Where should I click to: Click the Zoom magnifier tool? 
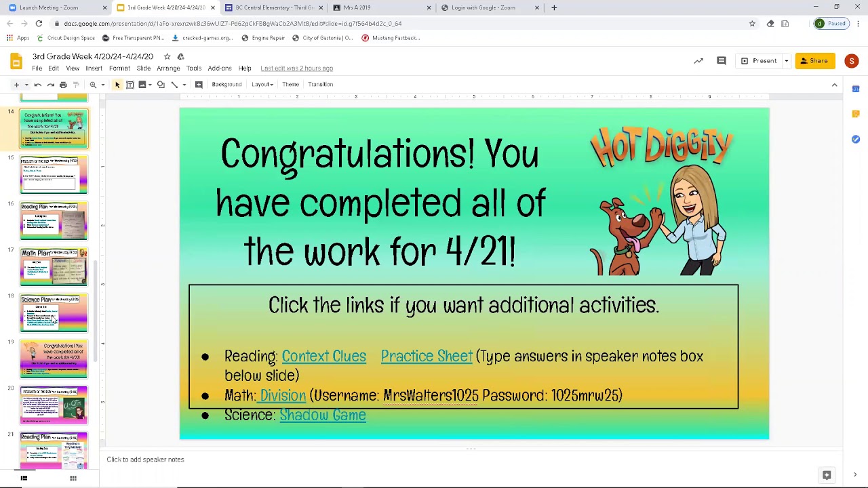[x=93, y=85]
